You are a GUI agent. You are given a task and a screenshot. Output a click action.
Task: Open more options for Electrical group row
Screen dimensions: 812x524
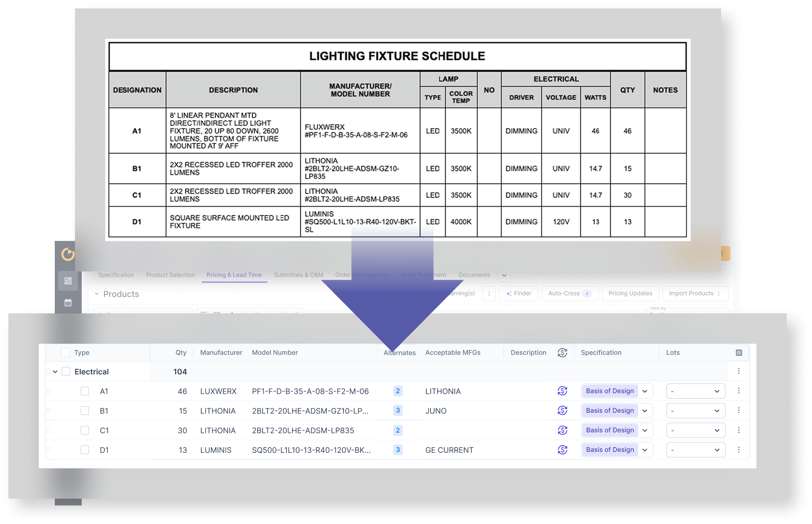739,371
